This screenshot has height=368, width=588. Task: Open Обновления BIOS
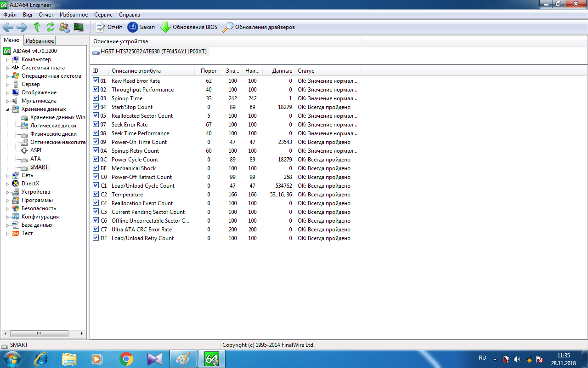tap(189, 27)
